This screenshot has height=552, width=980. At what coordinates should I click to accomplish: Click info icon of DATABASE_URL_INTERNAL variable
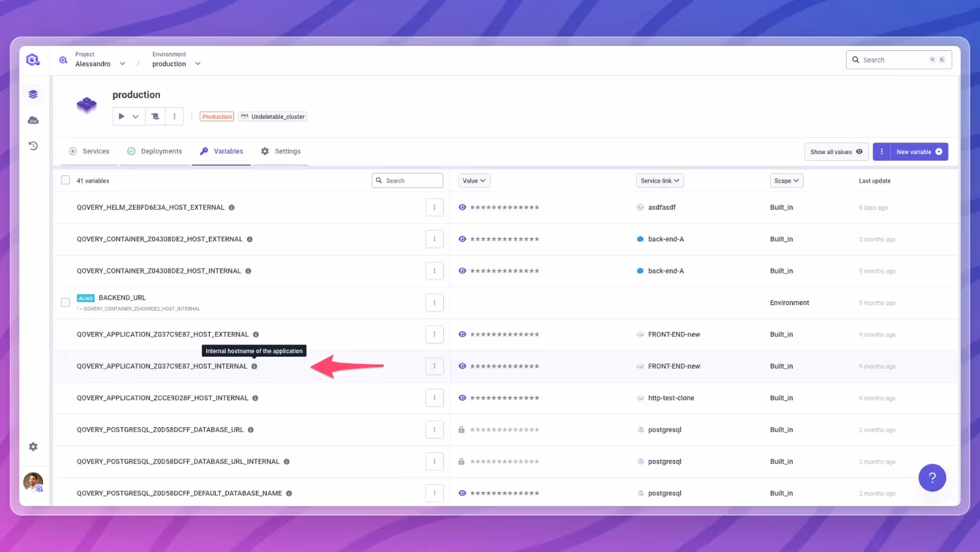287,462
